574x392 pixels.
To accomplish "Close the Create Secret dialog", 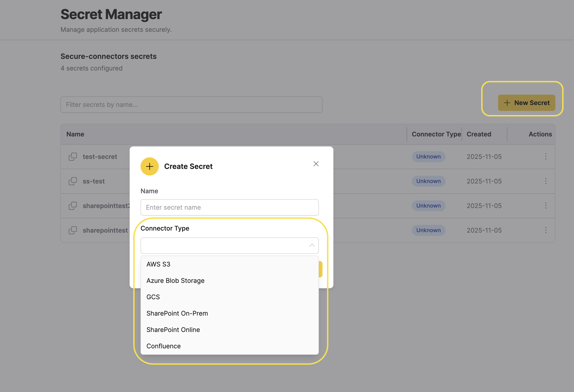I will coord(316,164).
